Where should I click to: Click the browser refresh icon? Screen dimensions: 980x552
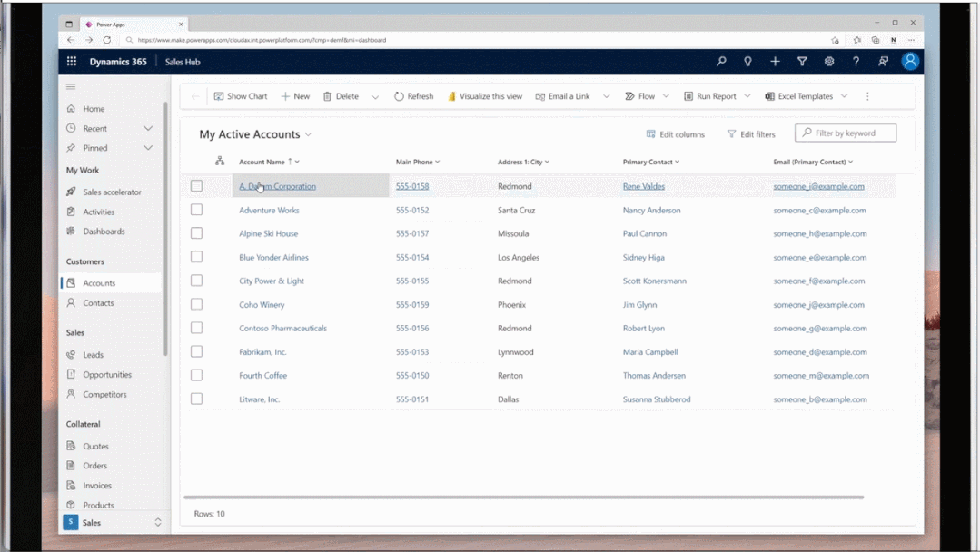(107, 40)
